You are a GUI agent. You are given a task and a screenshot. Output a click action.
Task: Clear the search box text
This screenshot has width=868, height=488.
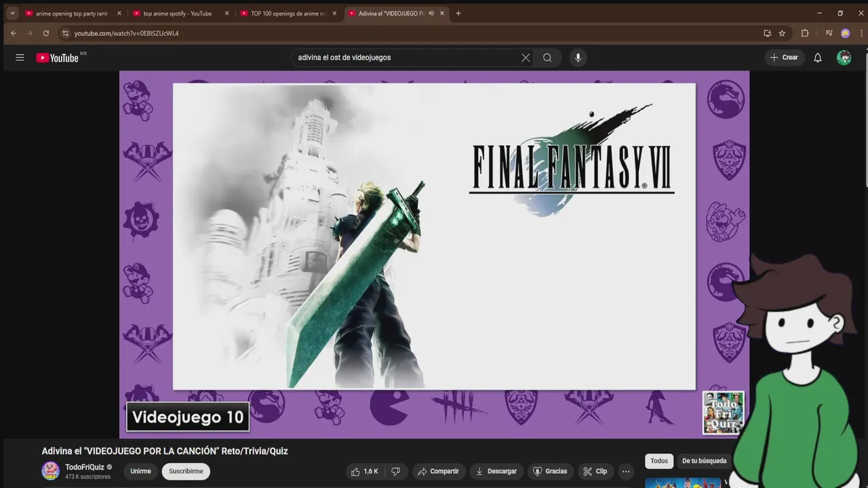coord(526,58)
